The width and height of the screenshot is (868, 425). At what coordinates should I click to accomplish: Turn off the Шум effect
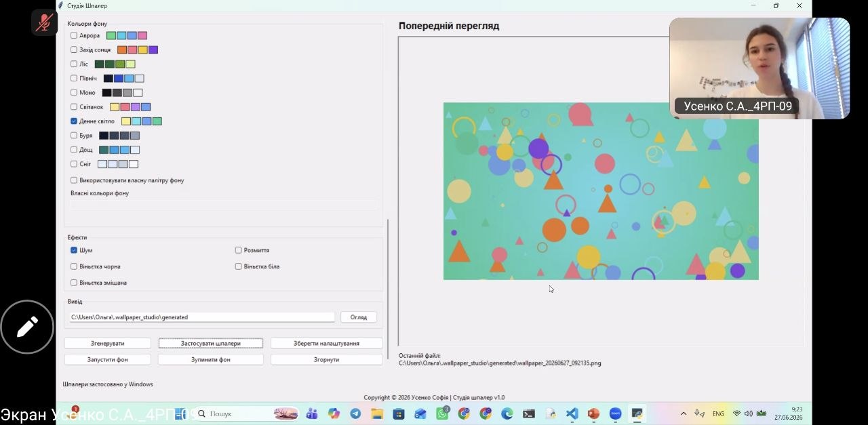click(x=74, y=250)
